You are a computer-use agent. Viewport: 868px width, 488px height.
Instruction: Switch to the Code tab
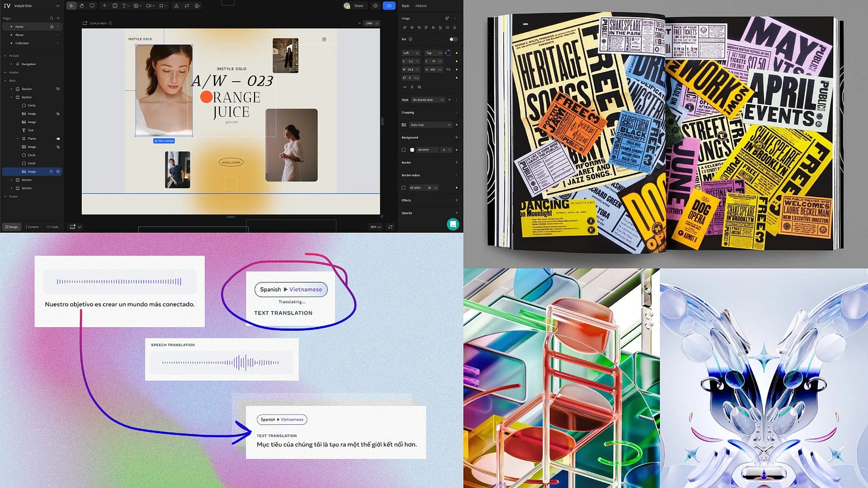(x=52, y=226)
